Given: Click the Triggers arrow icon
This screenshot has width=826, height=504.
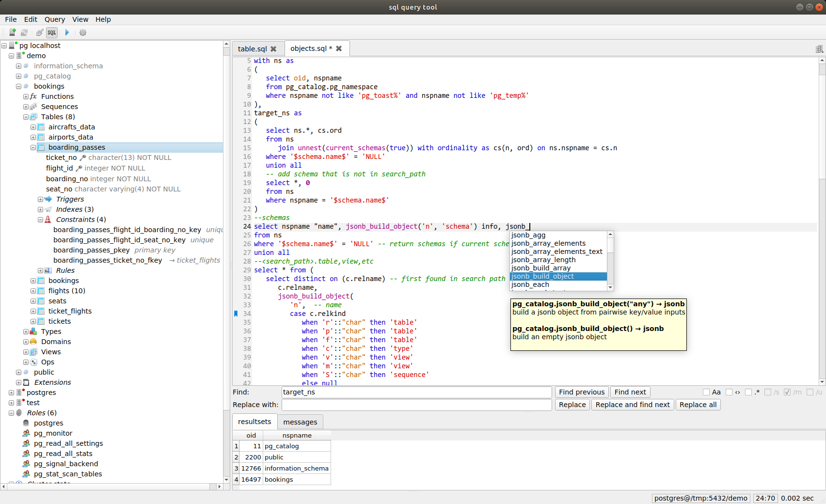Looking at the screenshot, I should [48, 199].
